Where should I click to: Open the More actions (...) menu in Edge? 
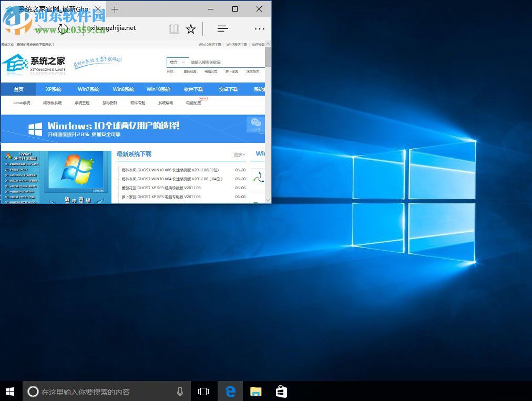(260, 28)
